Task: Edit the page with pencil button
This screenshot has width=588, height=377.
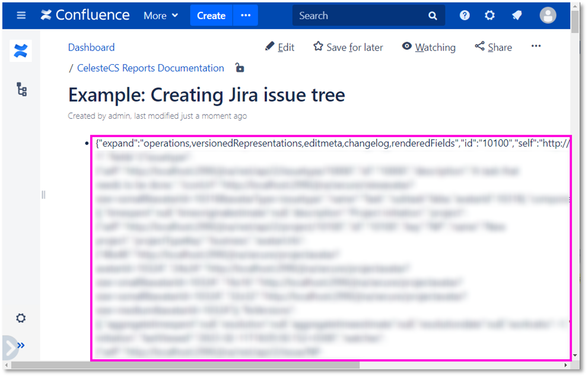Action: [x=279, y=47]
